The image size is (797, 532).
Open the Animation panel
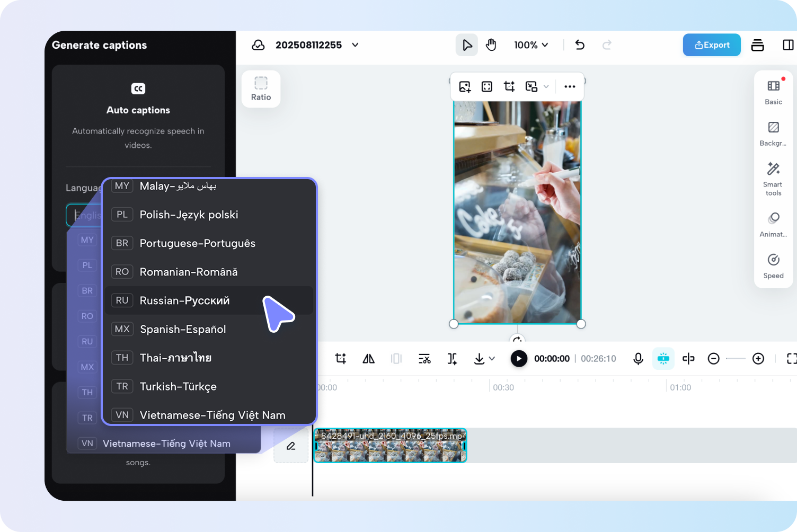tap(773, 225)
